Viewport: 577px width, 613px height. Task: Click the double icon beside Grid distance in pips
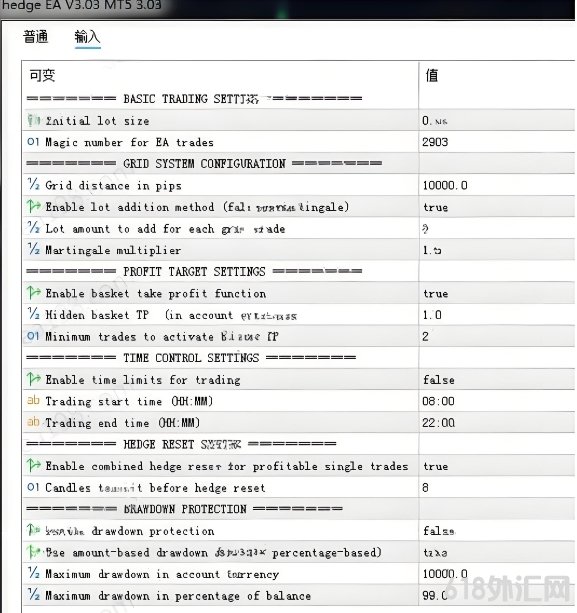click(x=34, y=185)
